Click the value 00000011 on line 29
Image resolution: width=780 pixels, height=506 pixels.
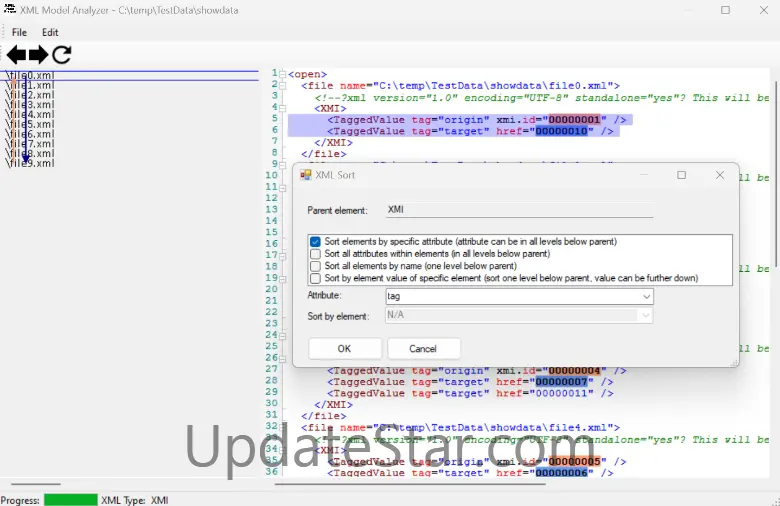[562, 394]
